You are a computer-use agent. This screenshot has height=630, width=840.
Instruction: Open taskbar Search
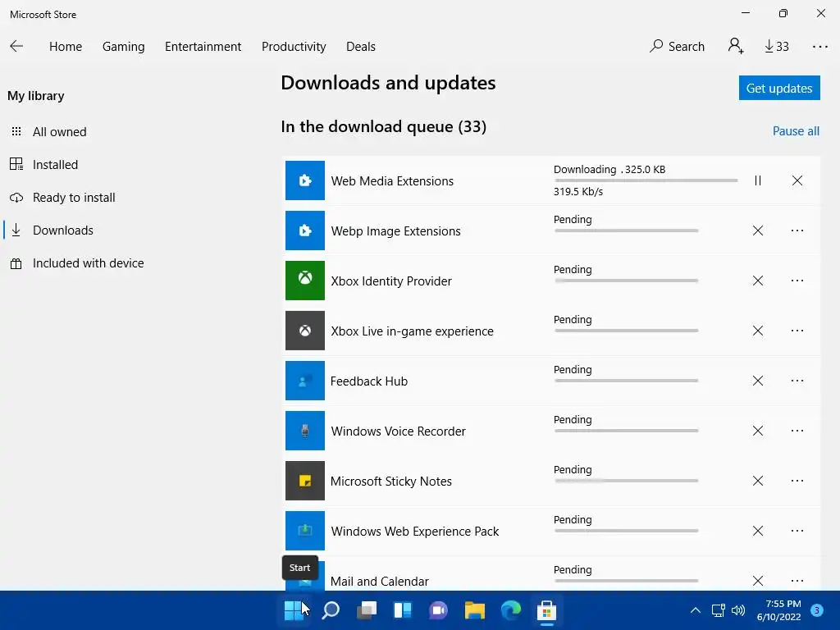331,610
